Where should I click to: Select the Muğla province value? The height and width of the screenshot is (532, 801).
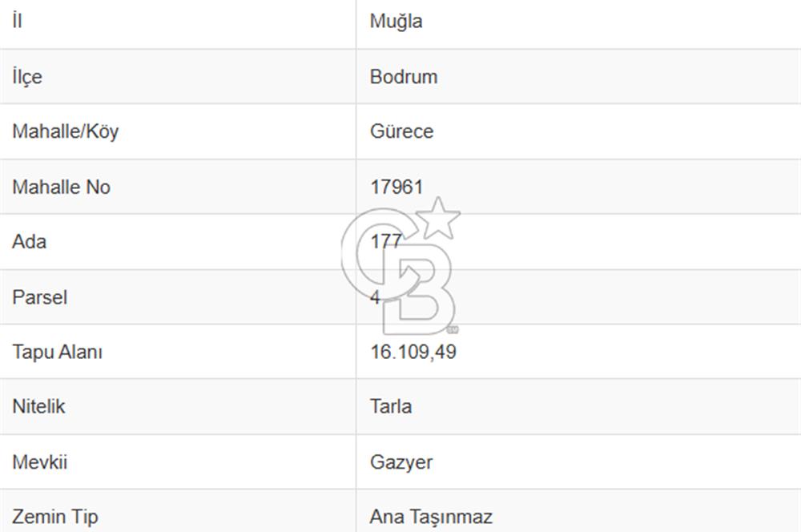coord(396,22)
